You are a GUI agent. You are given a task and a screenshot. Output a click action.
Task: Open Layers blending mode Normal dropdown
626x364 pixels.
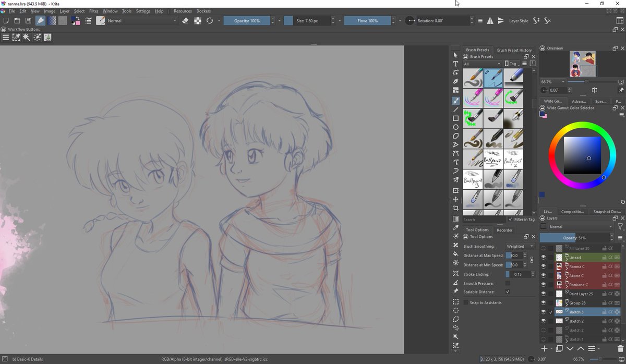pyautogui.click(x=581, y=227)
